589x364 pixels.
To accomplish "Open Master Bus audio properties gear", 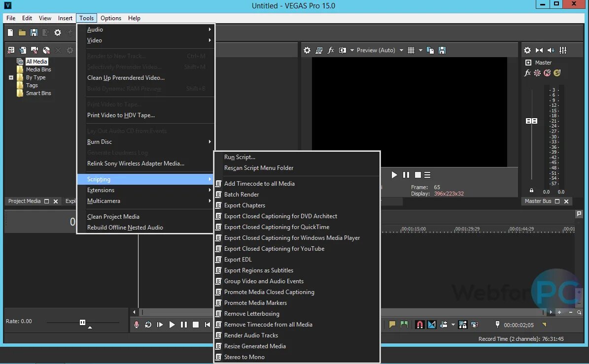I will click(527, 50).
